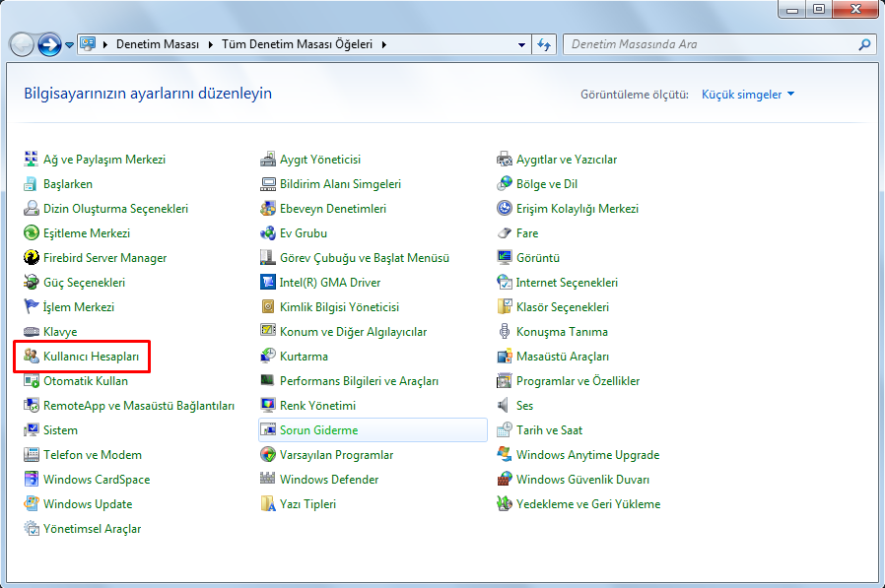
Task: Click the Back navigation button
Action: pos(22,44)
